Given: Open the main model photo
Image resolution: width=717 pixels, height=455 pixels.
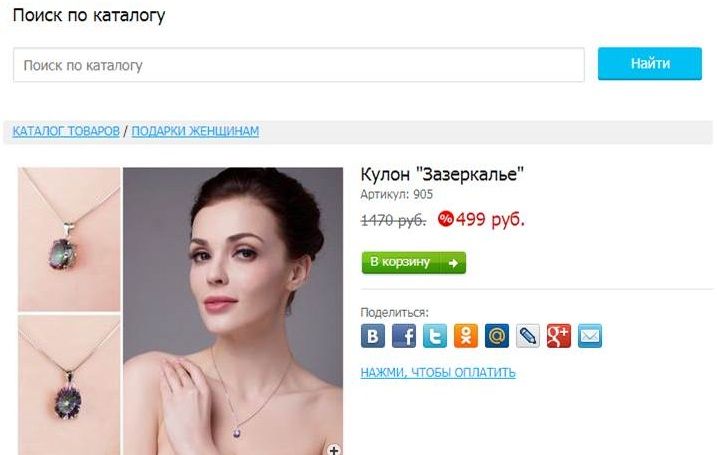Looking at the screenshot, I should [x=233, y=311].
